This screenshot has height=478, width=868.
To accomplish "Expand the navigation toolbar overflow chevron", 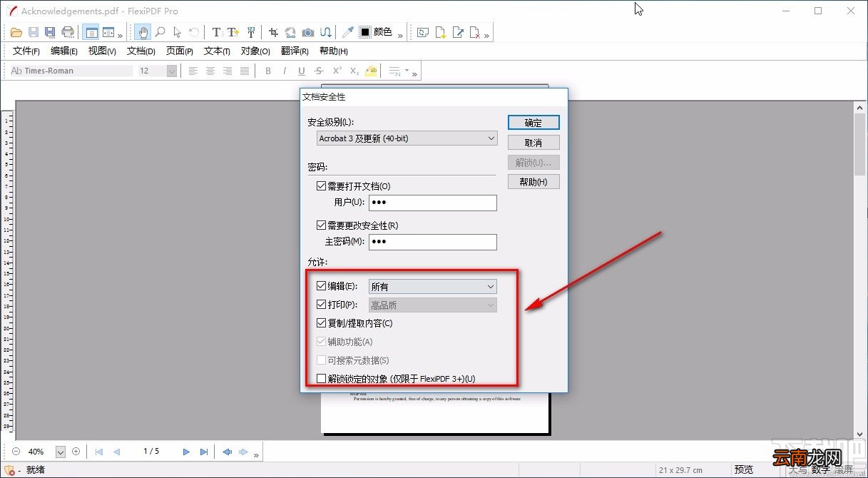I will click(257, 454).
